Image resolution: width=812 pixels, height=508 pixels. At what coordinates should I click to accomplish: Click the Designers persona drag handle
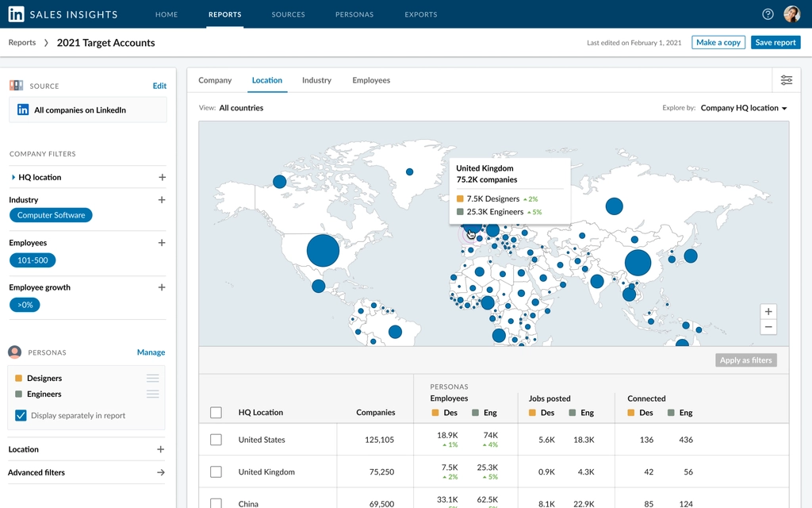[153, 379]
